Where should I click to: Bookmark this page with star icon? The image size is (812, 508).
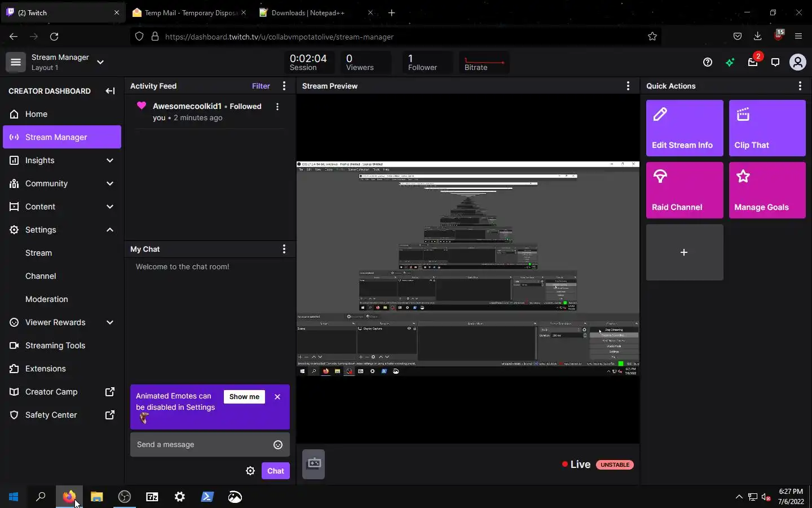tap(652, 37)
